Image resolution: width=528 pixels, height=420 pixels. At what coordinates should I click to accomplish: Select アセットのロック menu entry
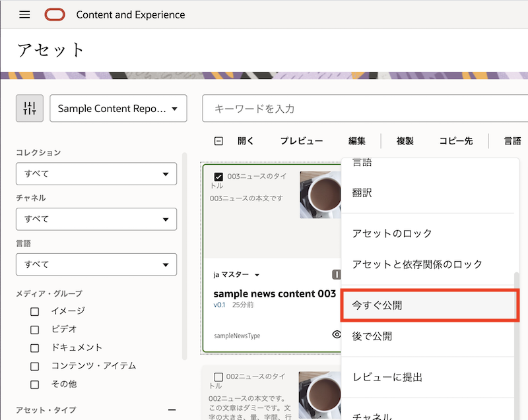pos(392,233)
